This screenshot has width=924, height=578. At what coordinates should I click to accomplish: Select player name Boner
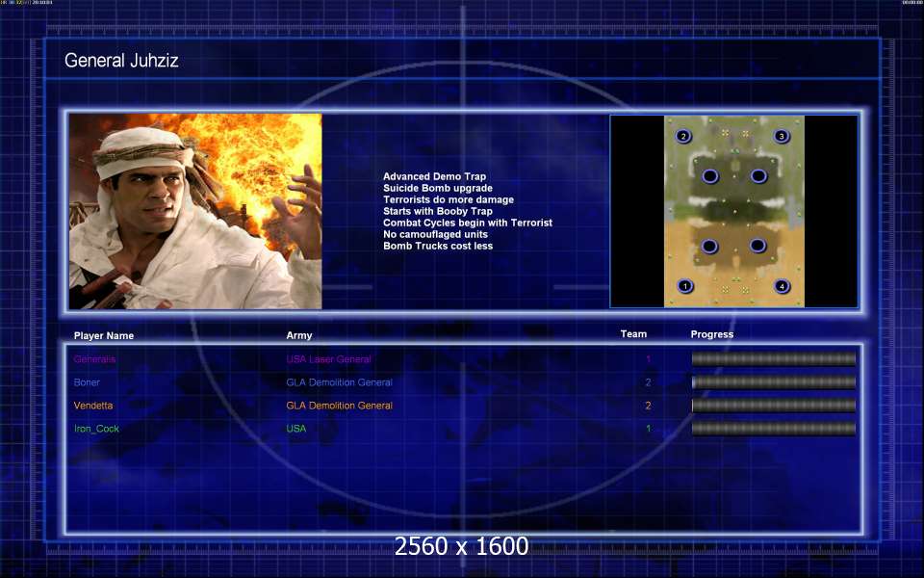(87, 382)
